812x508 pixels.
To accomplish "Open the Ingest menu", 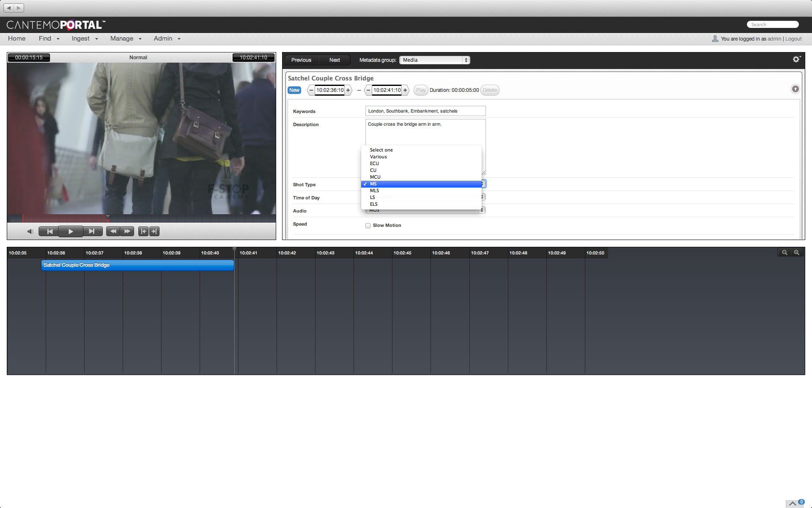I will 85,39.
